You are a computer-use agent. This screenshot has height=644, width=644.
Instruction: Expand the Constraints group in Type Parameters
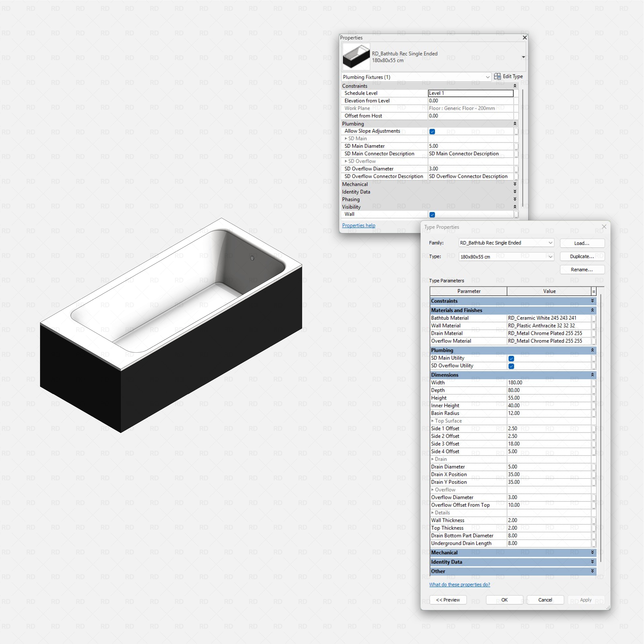tap(592, 301)
